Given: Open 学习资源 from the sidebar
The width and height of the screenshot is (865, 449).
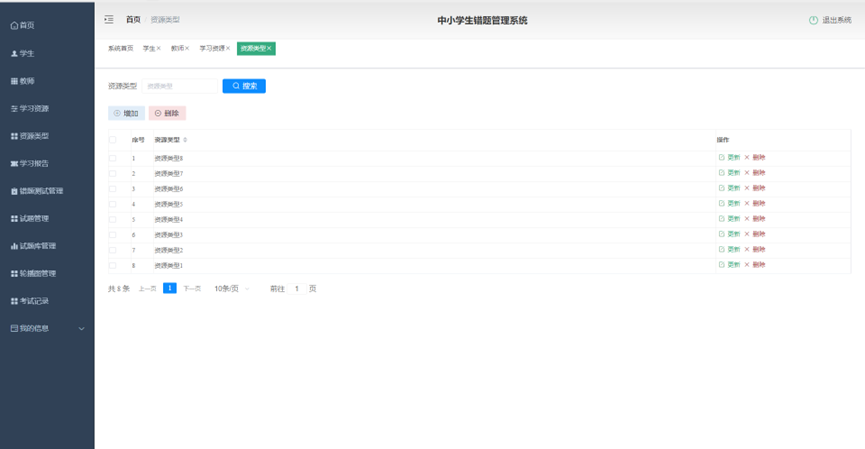Looking at the screenshot, I should pos(30,109).
